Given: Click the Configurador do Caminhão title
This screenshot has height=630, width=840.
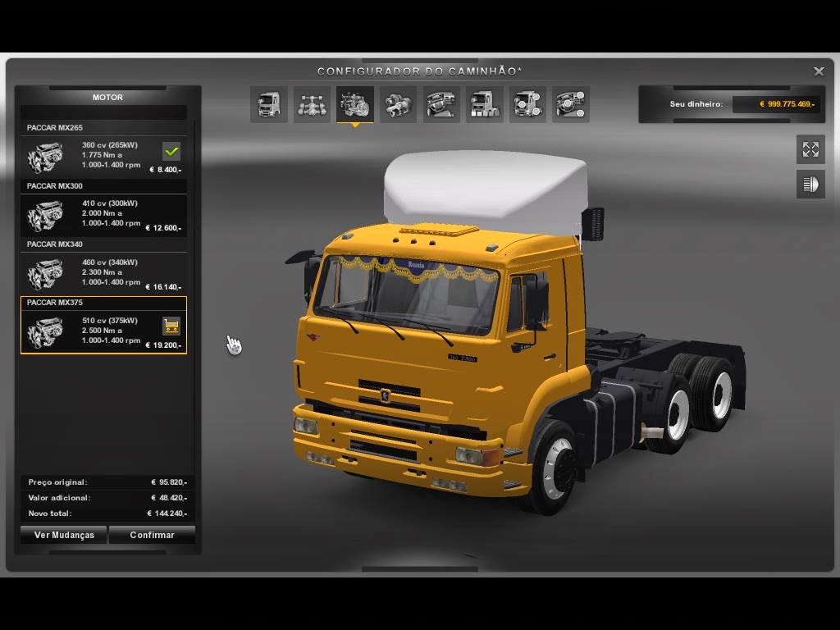Looking at the screenshot, I should [x=419, y=71].
